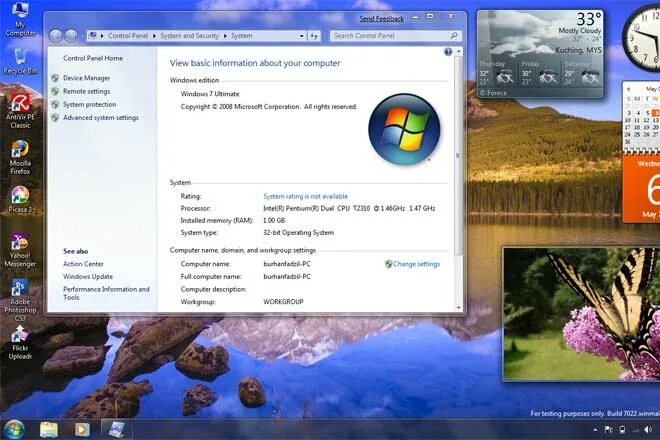The image size is (660, 440).
Task: Open the Windows Start orb
Action: [14, 429]
